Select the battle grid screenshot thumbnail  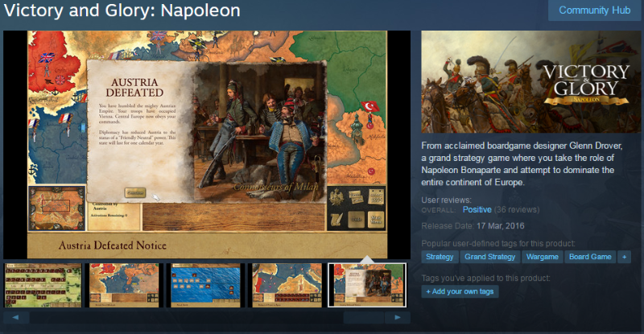(x=43, y=286)
